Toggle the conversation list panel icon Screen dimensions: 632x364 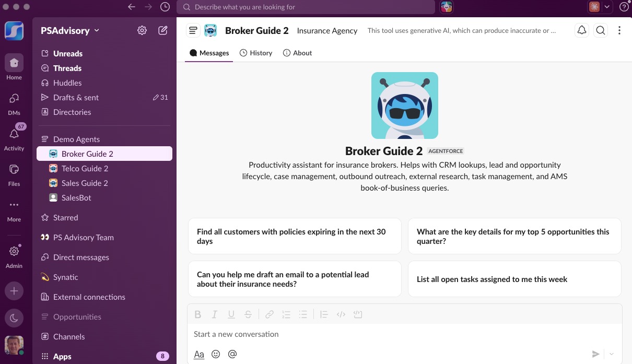(x=193, y=30)
